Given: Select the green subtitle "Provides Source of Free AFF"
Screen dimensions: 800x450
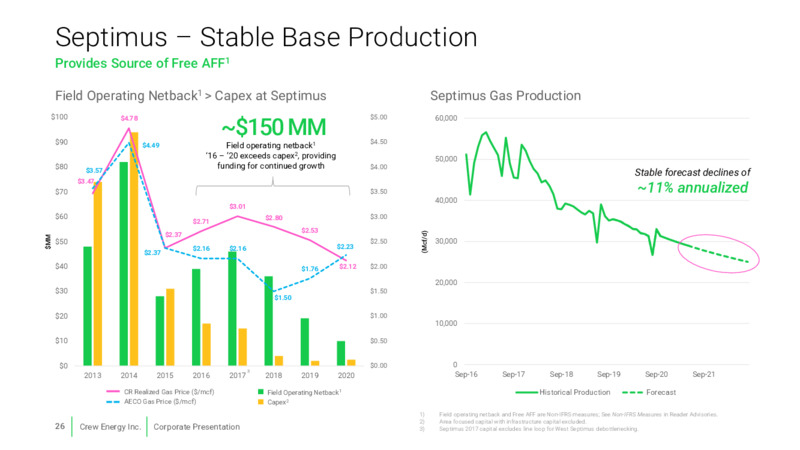Looking at the screenshot, I should pyautogui.click(x=142, y=63).
